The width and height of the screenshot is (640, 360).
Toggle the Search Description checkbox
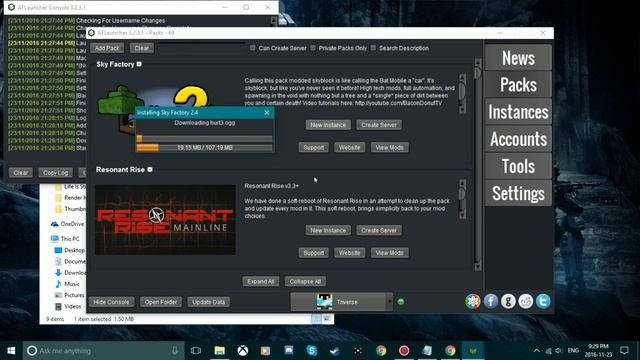[x=373, y=48]
